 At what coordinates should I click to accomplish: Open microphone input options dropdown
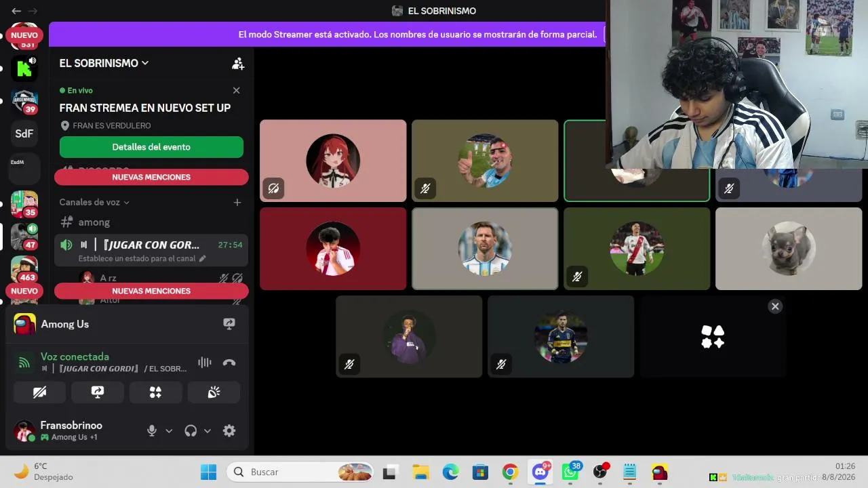(169, 430)
